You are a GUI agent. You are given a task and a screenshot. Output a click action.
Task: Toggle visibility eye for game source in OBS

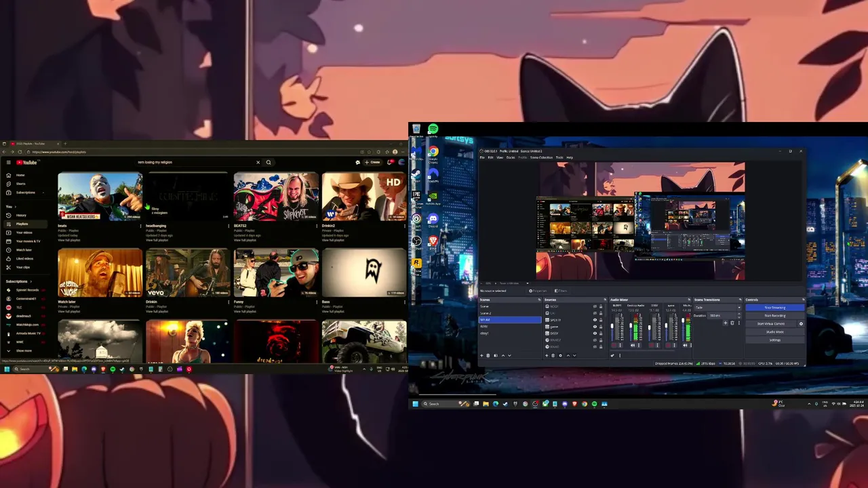pos(595,327)
